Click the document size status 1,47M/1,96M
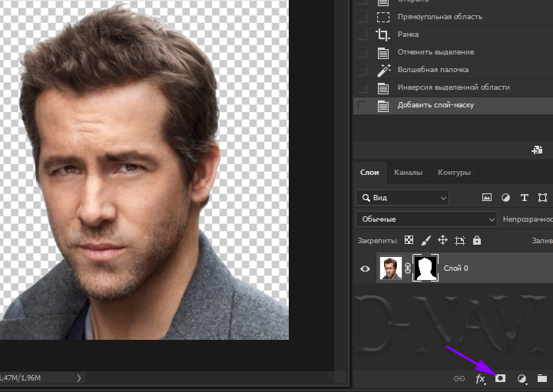This screenshot has width=553, height=392. point(20,378)
